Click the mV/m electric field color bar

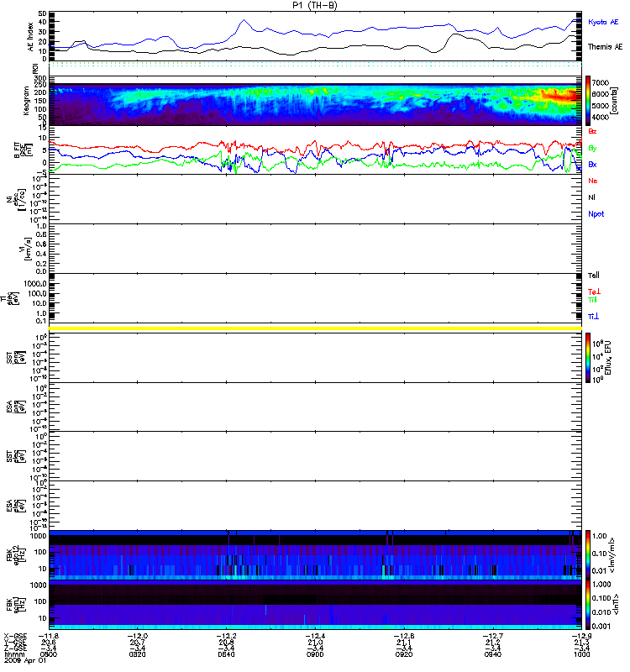pos(588,555)
